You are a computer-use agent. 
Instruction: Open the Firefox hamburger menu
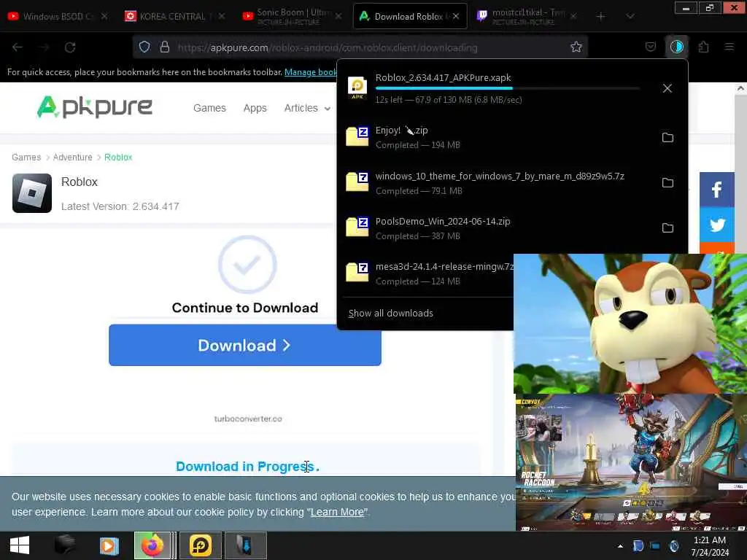(729, 47)
